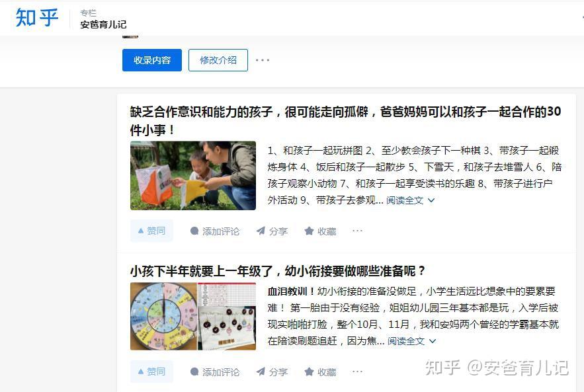Viewport: 584px width, 392px height.
Task: Click the 修改介绍 button
Action: click(218, 60)
